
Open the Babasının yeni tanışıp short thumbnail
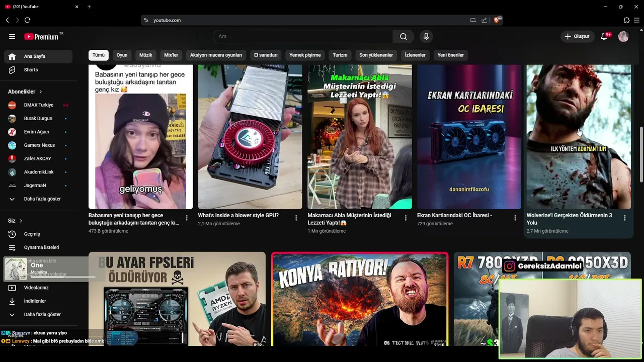point(140,137)
